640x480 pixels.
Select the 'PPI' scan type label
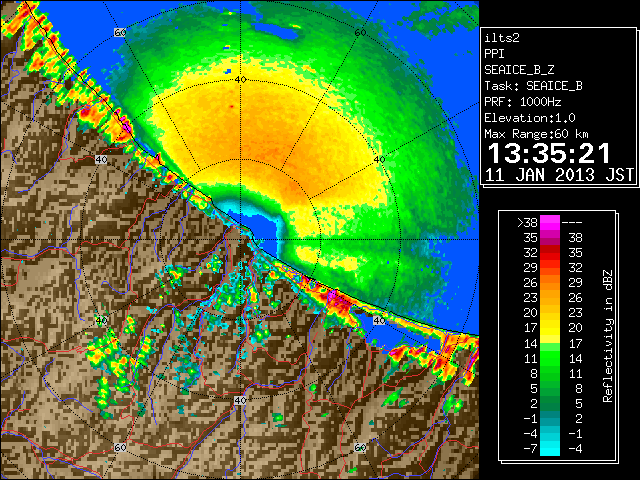(x=494, y=54)
